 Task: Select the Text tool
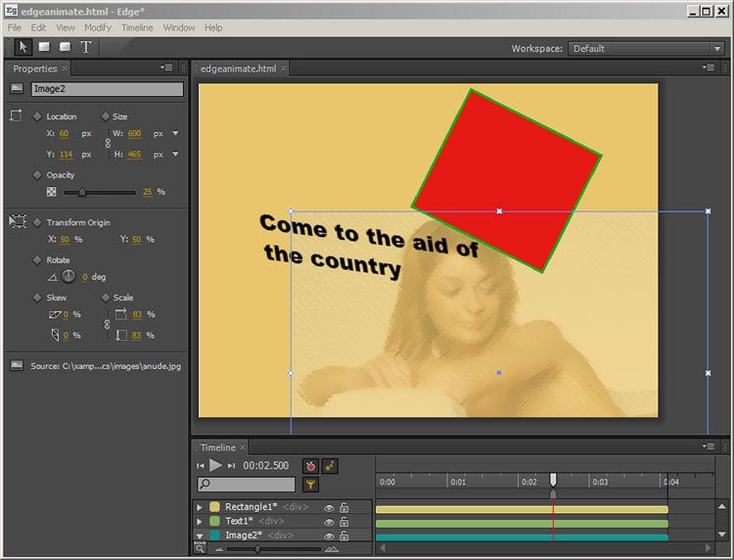click(x=86, y=47)
